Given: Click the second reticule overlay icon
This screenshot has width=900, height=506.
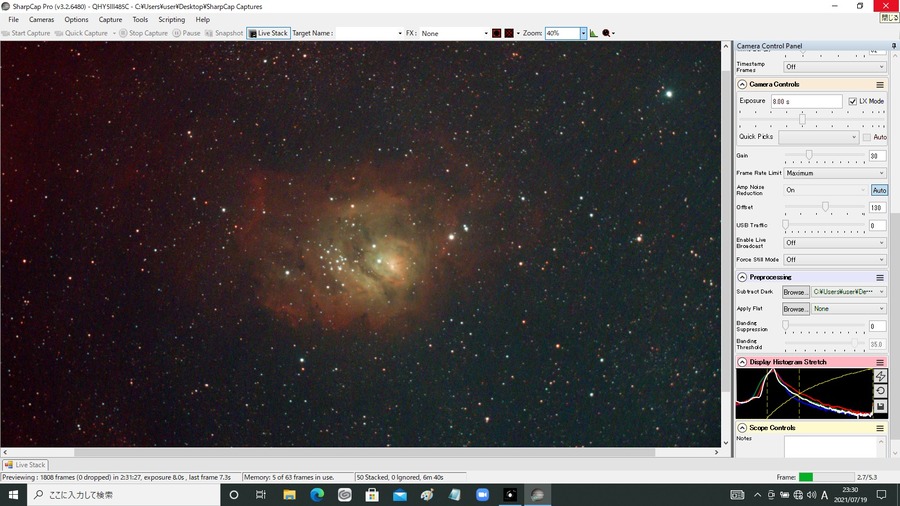Looking at the screenshot, I should click(509, 33).
